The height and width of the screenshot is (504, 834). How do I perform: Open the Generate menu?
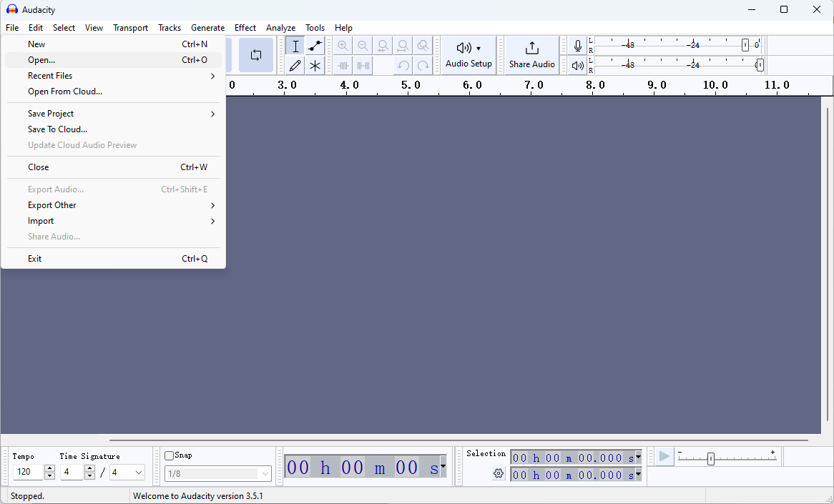207,28
